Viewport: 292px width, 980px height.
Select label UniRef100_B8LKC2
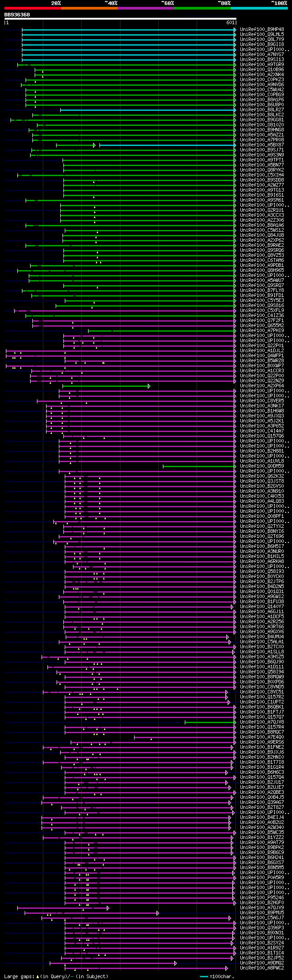(262, 115)
